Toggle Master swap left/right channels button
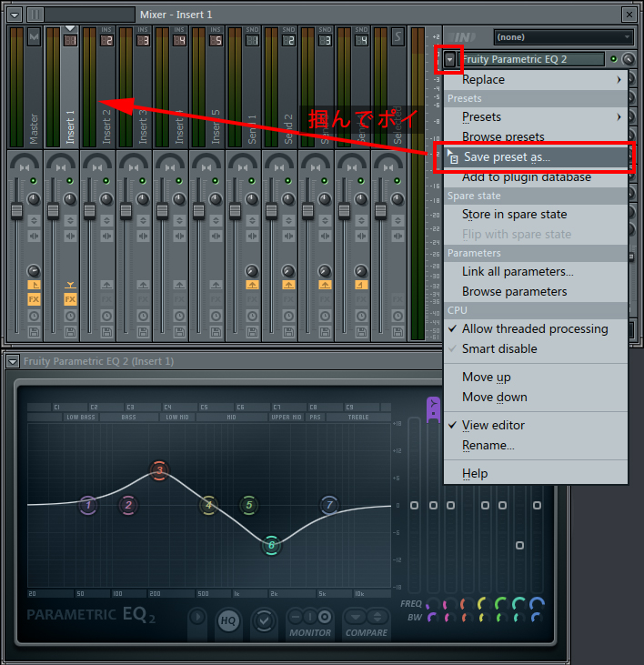Viewport: 644px width, 665px height. (34, 237)
